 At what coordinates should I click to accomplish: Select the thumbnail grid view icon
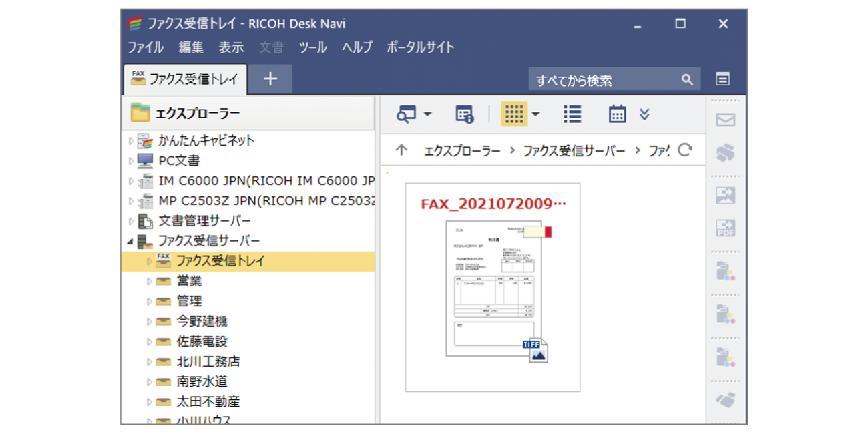[x=515, y=114]
